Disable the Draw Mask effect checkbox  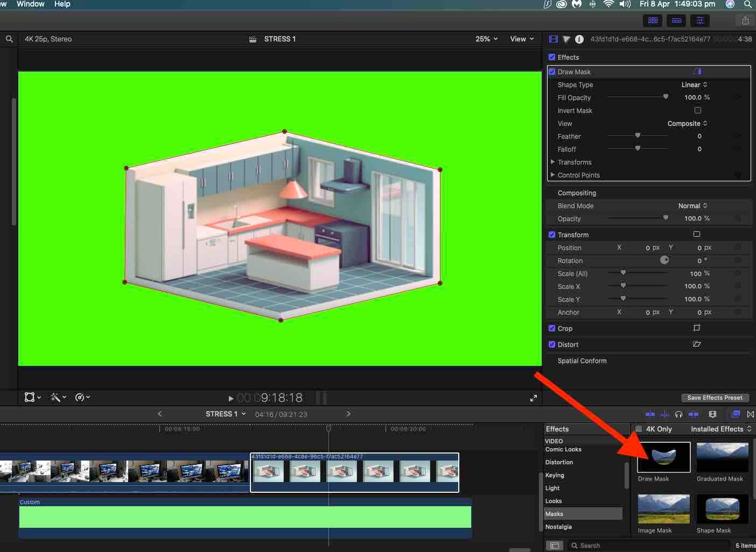[552, 72]
